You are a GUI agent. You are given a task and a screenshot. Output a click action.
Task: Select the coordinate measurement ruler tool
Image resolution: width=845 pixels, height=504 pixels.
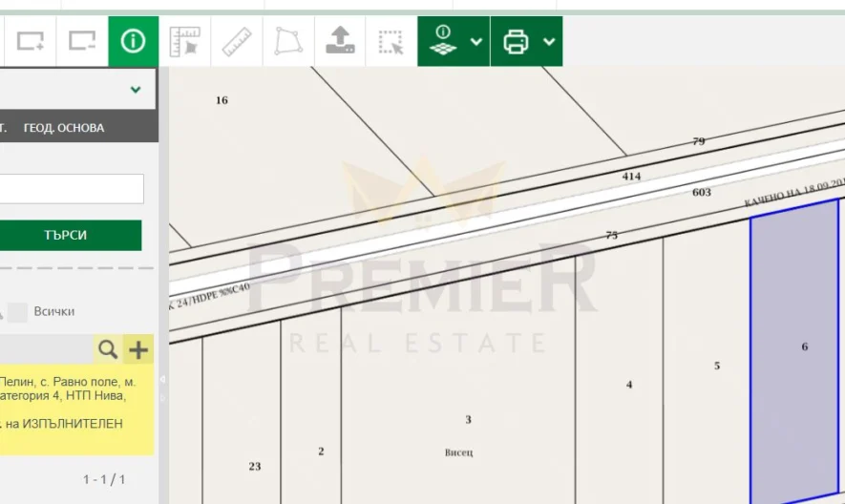(184, 41)
